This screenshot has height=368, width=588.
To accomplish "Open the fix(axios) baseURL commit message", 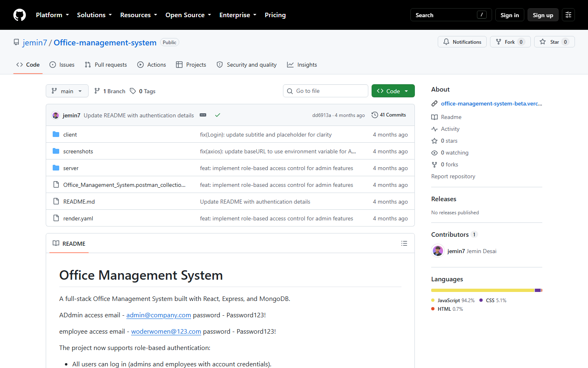I will point(278,151).
